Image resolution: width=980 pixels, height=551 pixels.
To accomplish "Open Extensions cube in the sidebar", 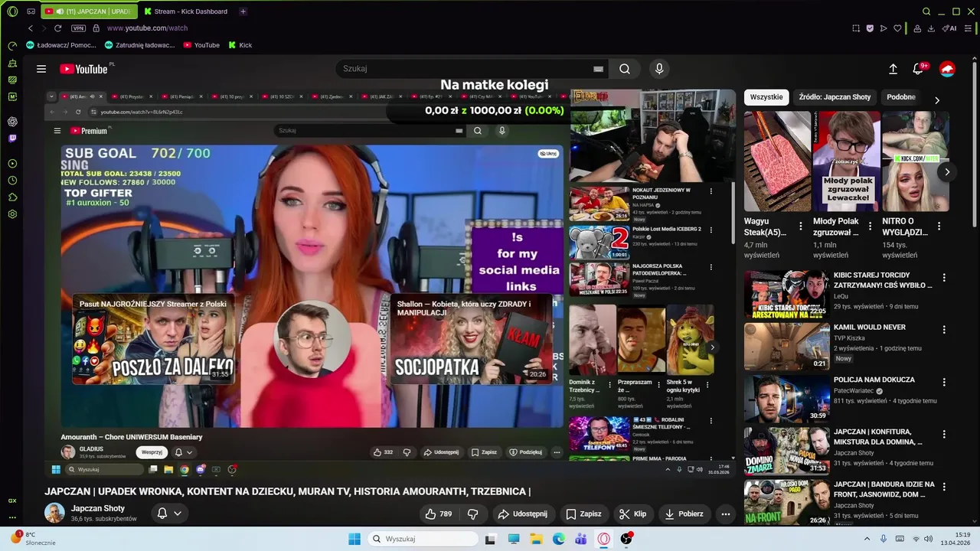I will tap(12, 197).
